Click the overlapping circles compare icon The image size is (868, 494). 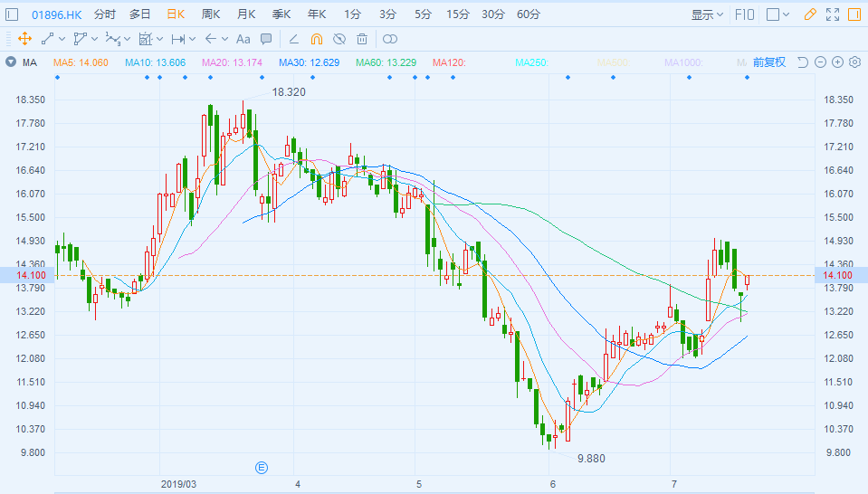[390, 39]
